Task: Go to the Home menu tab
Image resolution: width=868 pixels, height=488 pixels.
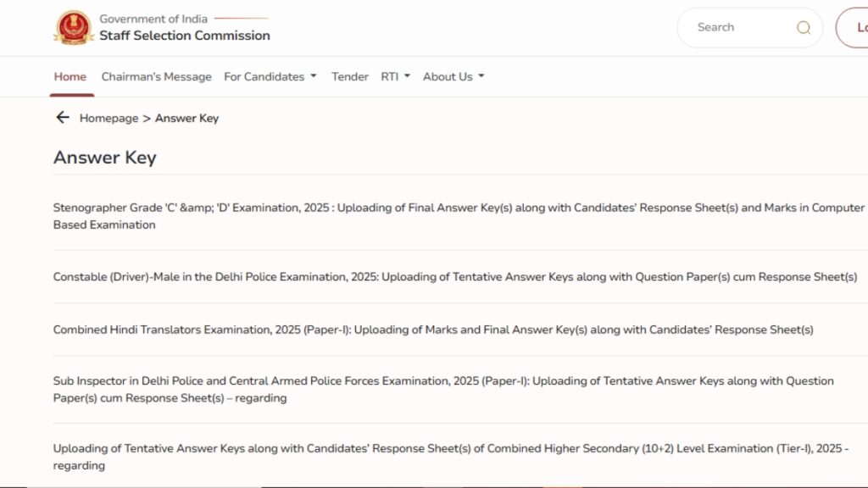Action: [70, 76]
